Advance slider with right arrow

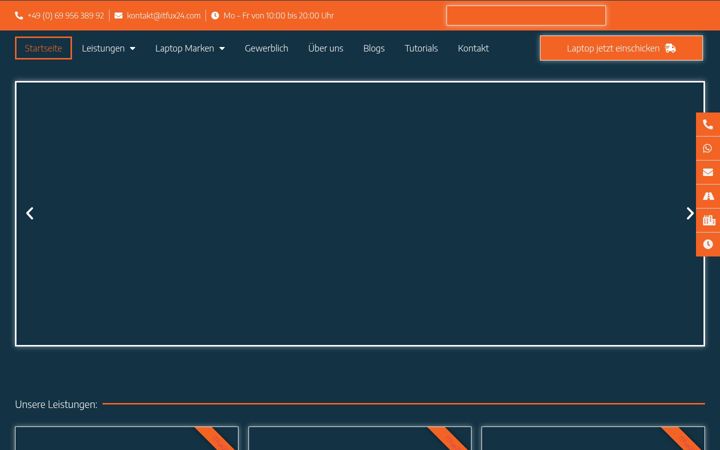[x=690, y=213]
